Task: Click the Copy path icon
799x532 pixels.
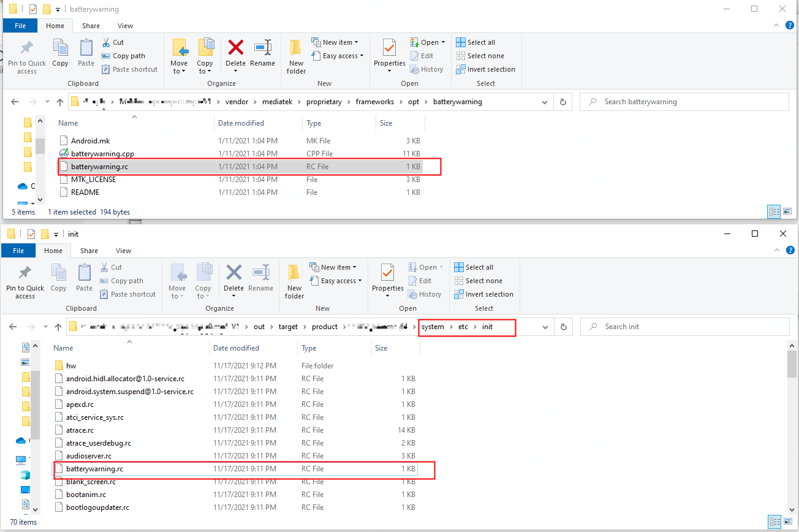Action: [105, 56]
